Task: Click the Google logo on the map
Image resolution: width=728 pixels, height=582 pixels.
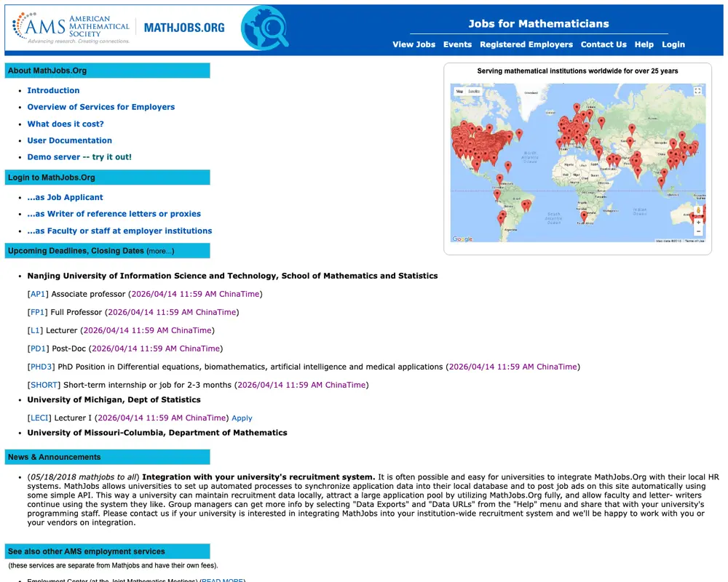Action: point(462,239)
